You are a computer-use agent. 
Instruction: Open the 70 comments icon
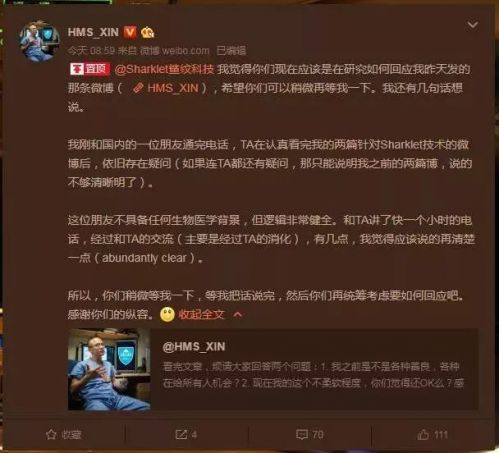pos(310,435)
